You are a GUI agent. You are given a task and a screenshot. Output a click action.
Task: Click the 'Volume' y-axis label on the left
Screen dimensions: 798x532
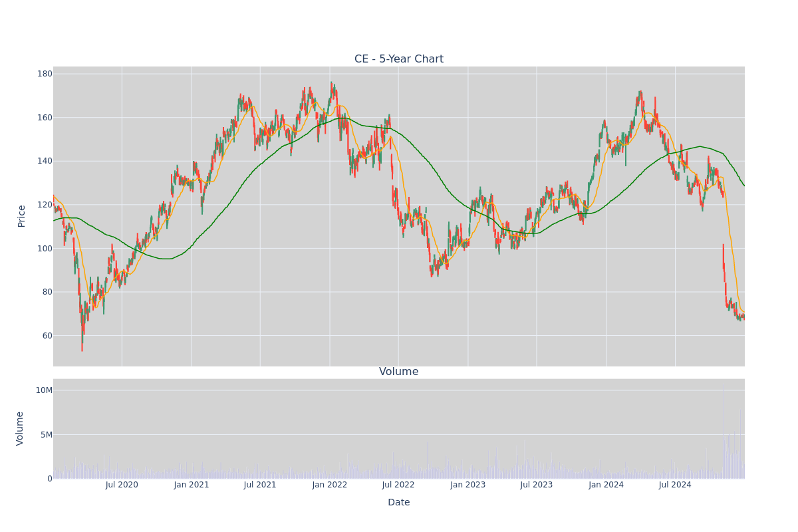tap(20, 428)
